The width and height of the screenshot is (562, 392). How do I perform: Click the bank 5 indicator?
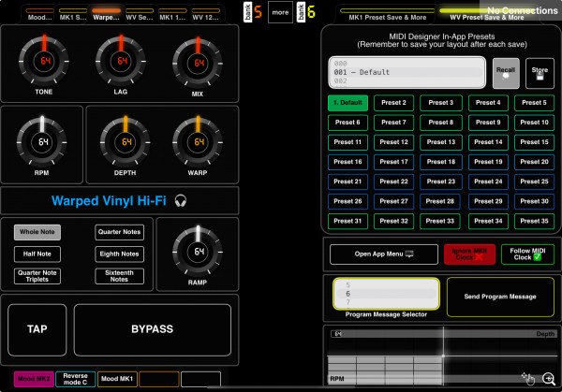(253, 12)
